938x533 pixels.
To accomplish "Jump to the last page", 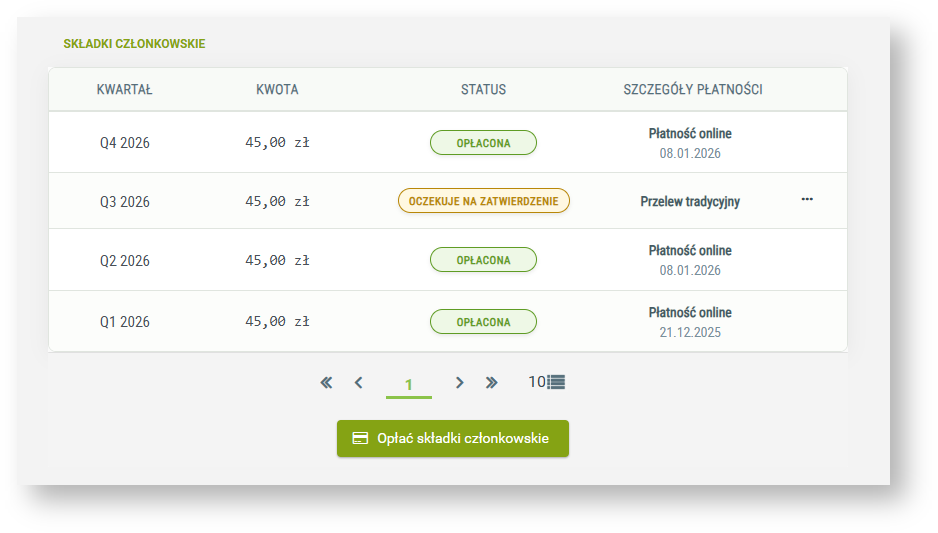I will [x=491, y=382].
